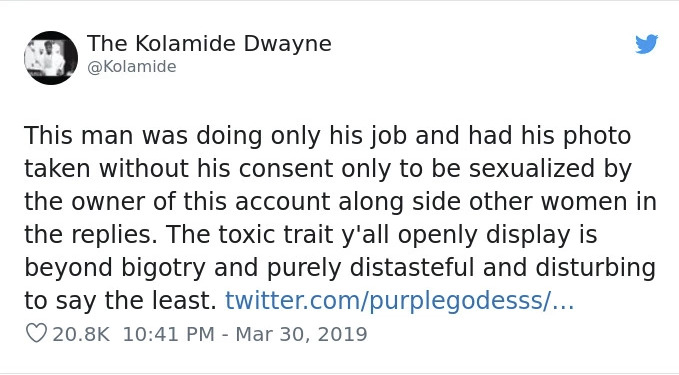Open The Kolamide Dwayne display name
This screenshot has height=375, width=679.
point(209,44)
